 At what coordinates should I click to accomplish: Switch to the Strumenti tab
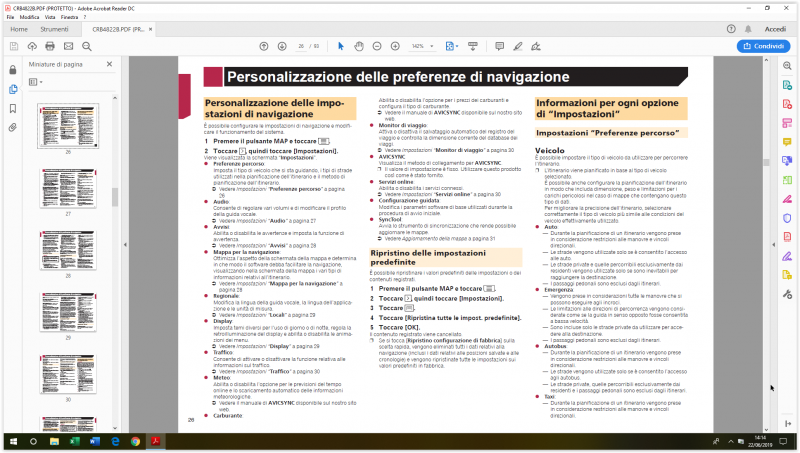[54, 30]
